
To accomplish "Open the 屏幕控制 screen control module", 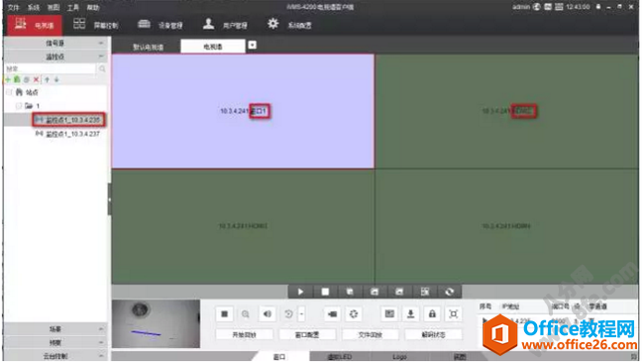I will 96,24.
